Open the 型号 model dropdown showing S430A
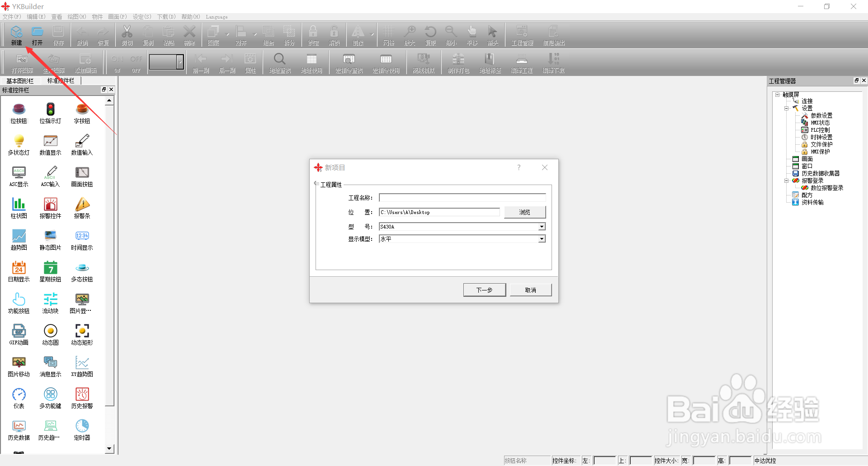This screenshot has height=466, width=868. [542, 227]
